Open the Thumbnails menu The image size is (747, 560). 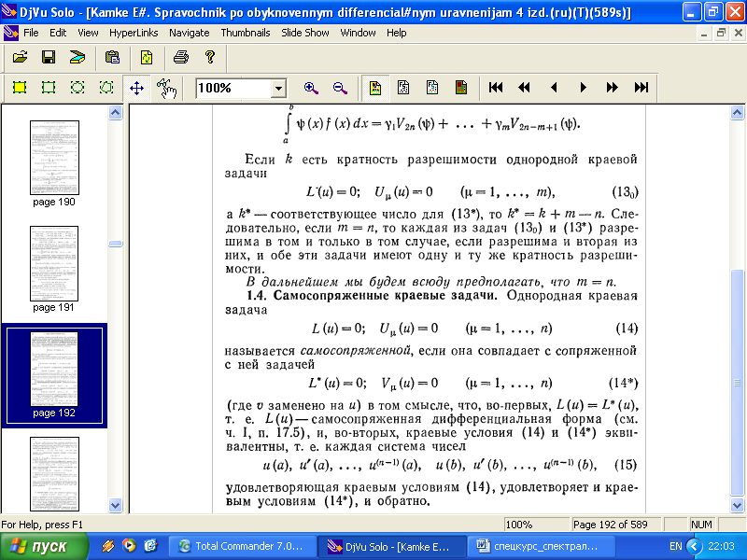click(x=246, y=33)
